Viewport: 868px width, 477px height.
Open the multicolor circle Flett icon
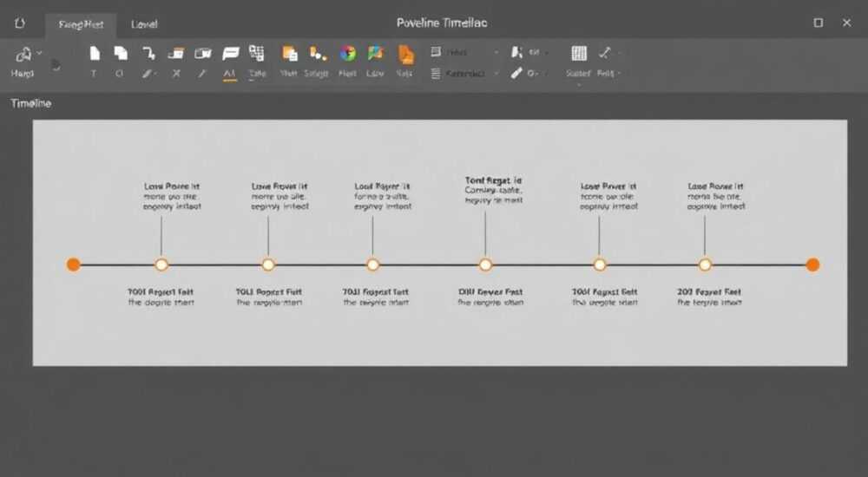pos(348,53)
